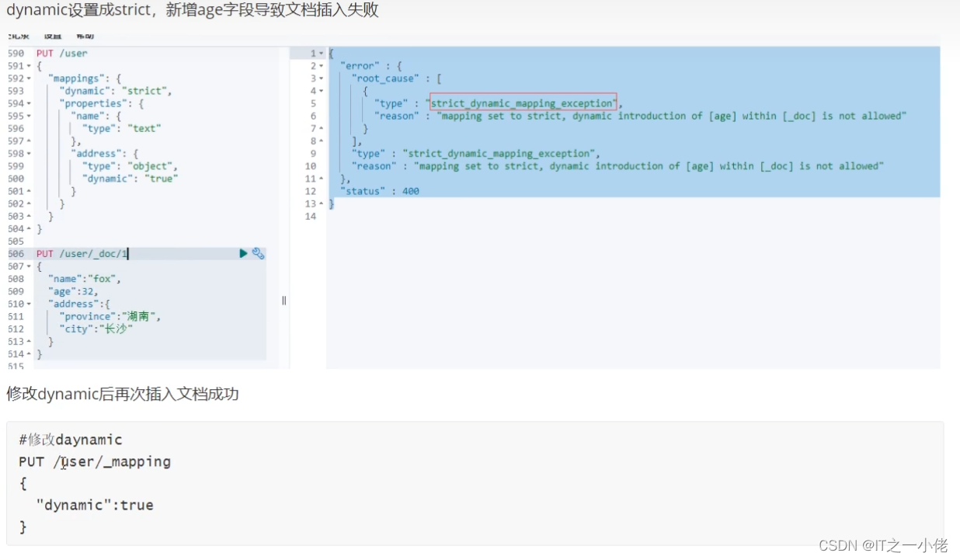960x560 pixels.
Task: Collapse the mappings block at line 592
Action: click(x=29, y=78)
